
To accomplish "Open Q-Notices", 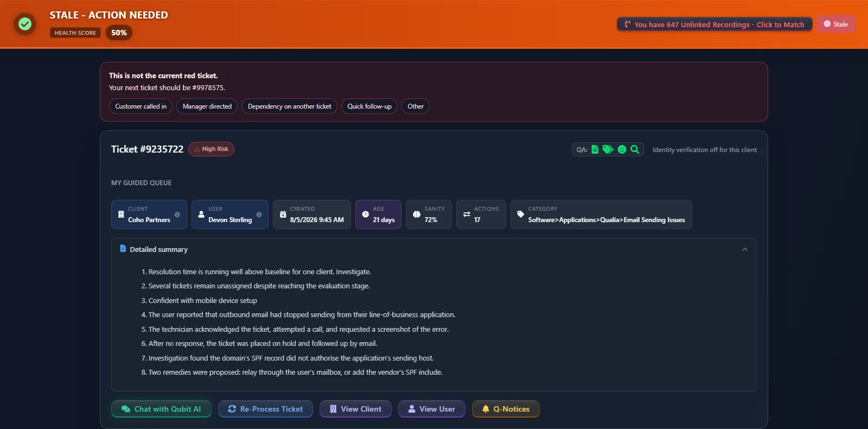I will (x=506, y=409).
